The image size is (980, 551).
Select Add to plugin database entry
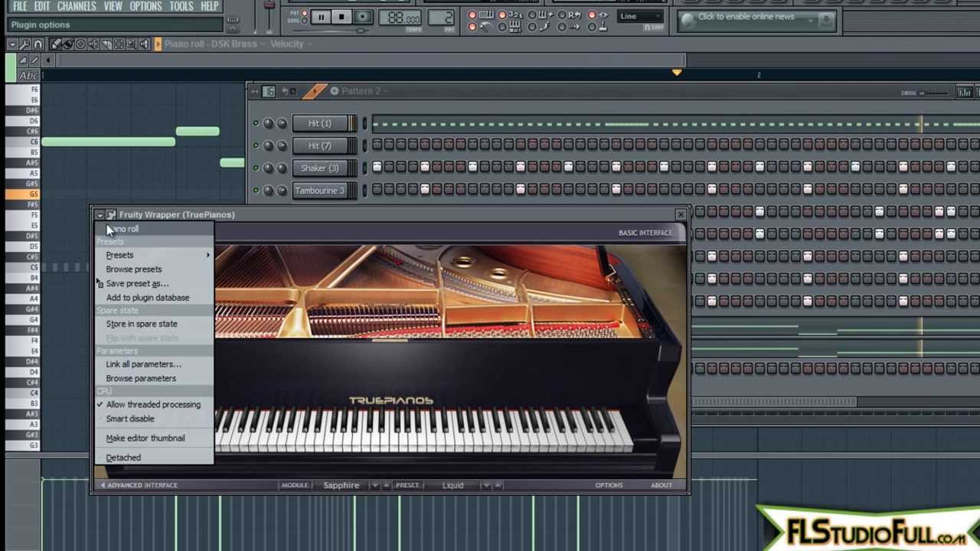pos(148,298)
